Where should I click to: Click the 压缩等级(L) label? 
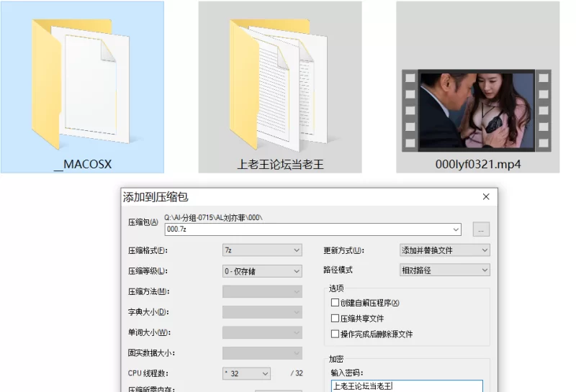tap(148, 271)
